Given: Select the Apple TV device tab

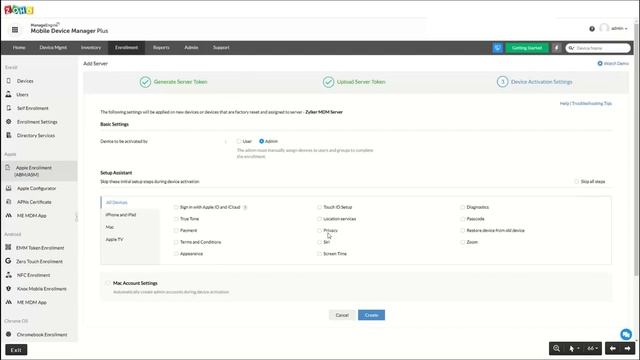Looking at the screenshot, I should pos(114,240).
